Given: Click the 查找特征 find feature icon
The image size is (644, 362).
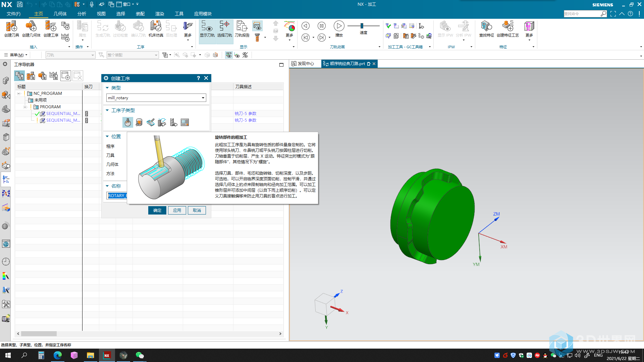Looking at the screenshot, I should [486, 28].
